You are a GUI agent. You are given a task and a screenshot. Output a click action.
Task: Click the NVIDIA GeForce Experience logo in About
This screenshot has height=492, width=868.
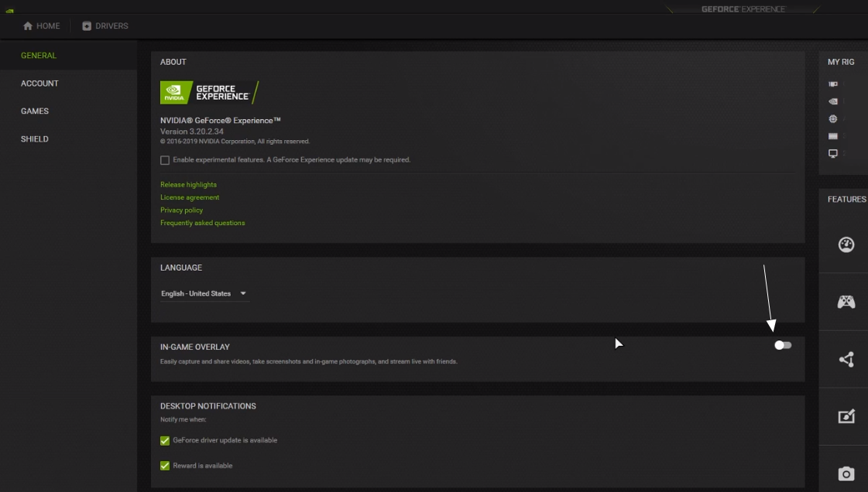point(209,92)
